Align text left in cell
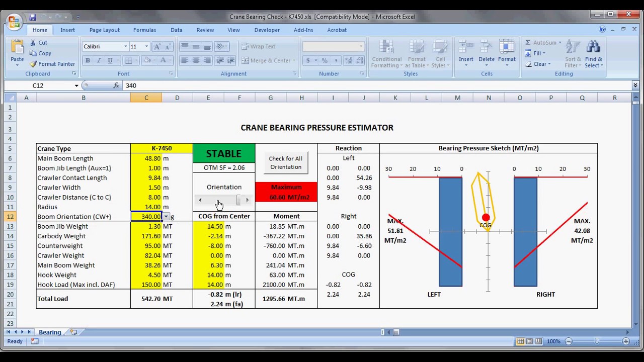Screen dimensions: 644x362 click(185, 60)
